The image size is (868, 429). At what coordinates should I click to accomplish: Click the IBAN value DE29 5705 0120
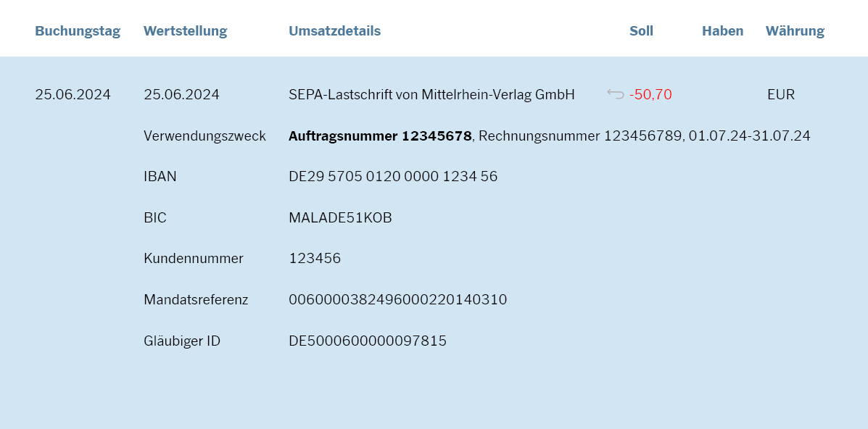(393, 177)
